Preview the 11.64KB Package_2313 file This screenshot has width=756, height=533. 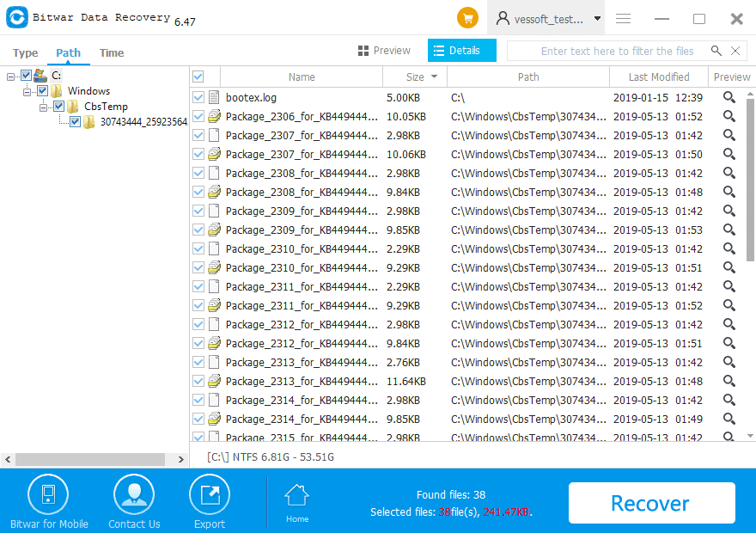pos(729,381)
